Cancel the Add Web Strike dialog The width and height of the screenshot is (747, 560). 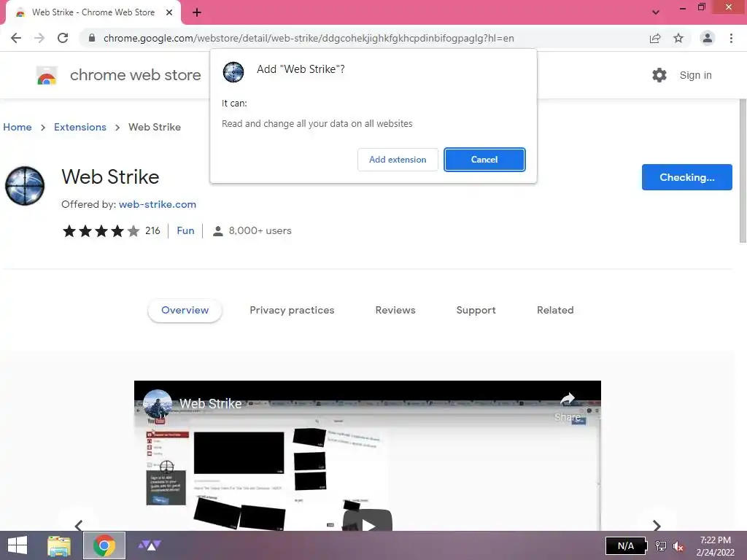[x=484, y=160]
